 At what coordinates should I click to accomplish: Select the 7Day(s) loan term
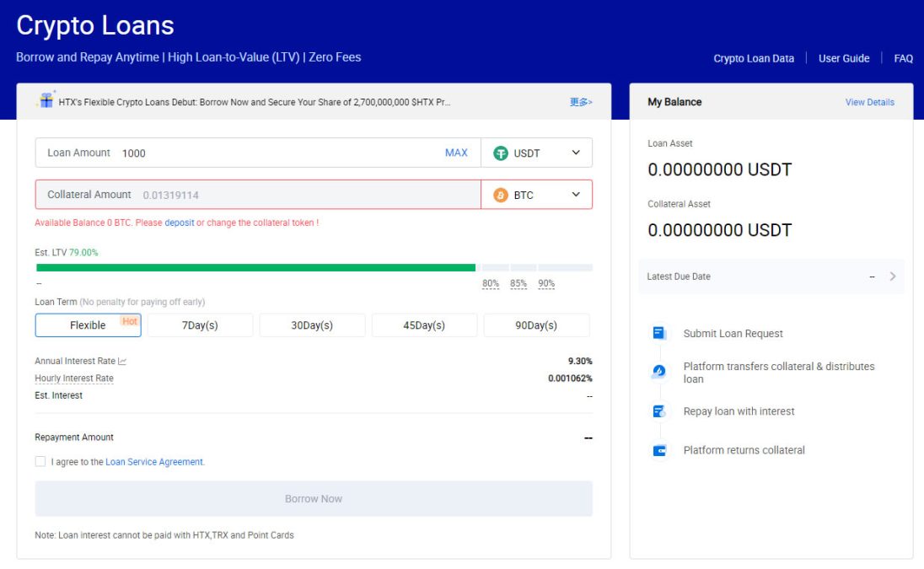coord(200,325)
